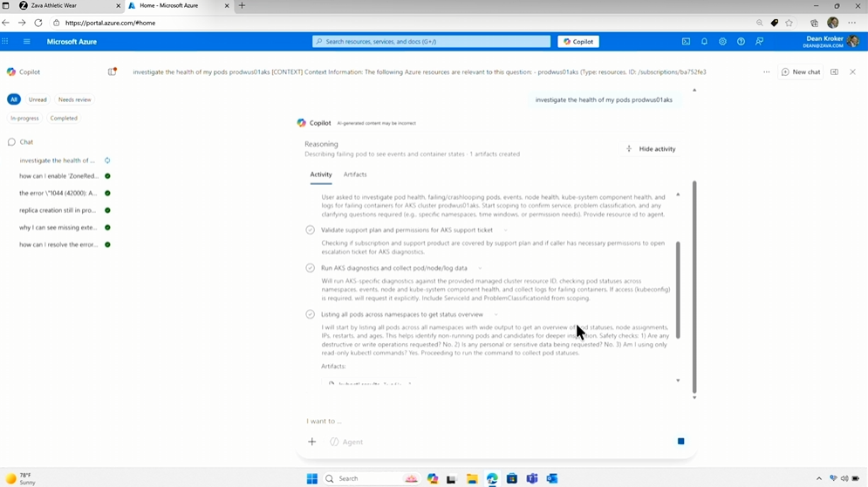Open the Azure portal hamburger menu
This screenshot has height=487, width=868.
pos(26,42)
